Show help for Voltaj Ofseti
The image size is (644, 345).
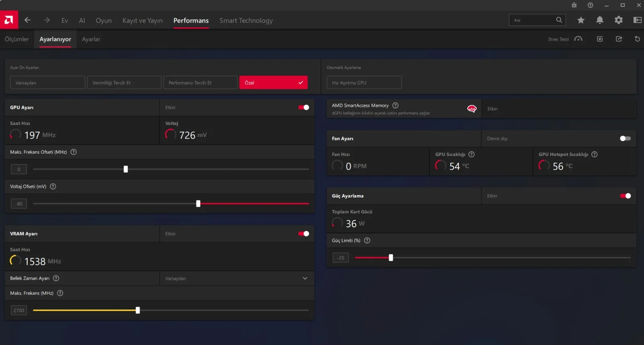pos(53,187)
